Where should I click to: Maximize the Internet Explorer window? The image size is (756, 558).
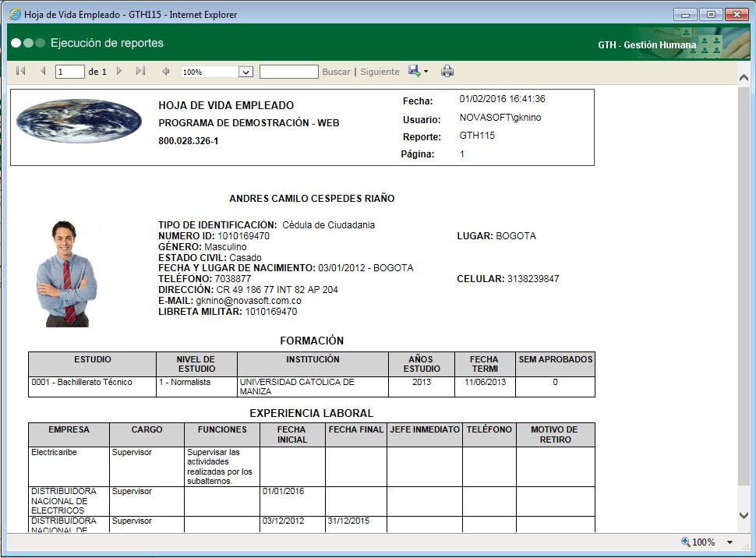(711, 15)
